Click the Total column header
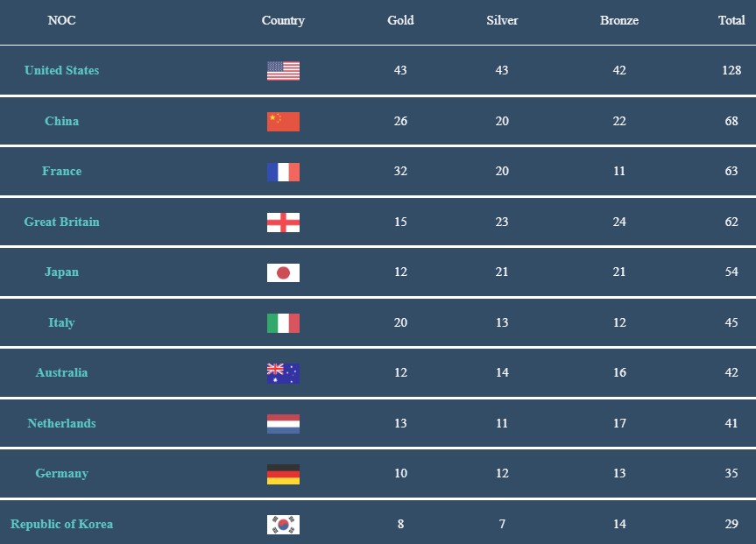756x544 pixels. point(731,20)
